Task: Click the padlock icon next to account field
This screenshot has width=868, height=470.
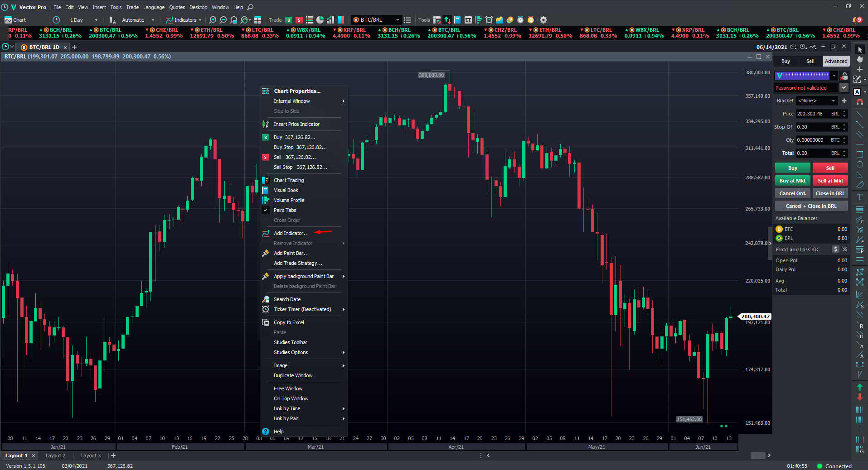Action: tap(844, 76)
